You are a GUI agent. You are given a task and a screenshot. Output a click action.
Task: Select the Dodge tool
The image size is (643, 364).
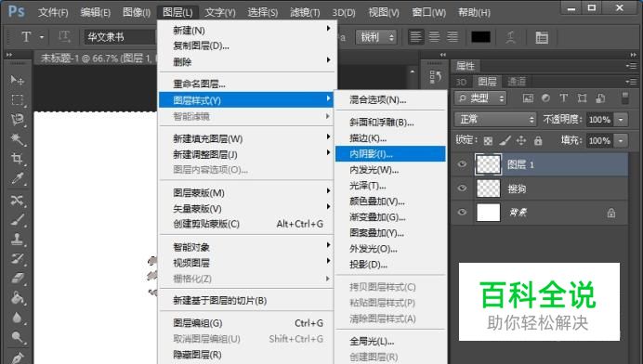pyautogui.click(x=17, y=337)
